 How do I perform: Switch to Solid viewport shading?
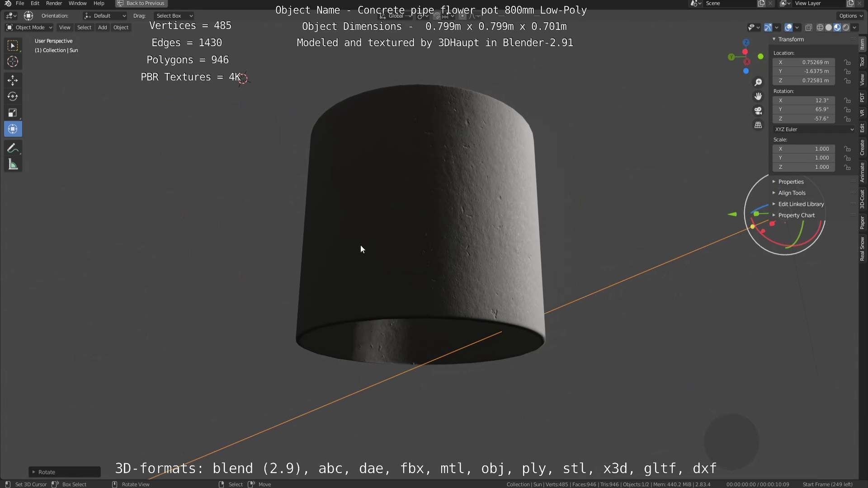[x=829, y=28]
